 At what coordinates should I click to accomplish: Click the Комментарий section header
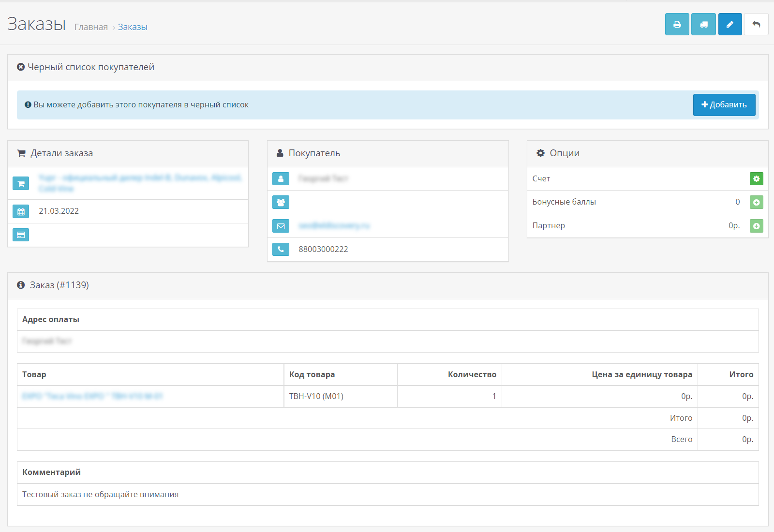click(52, 473)
